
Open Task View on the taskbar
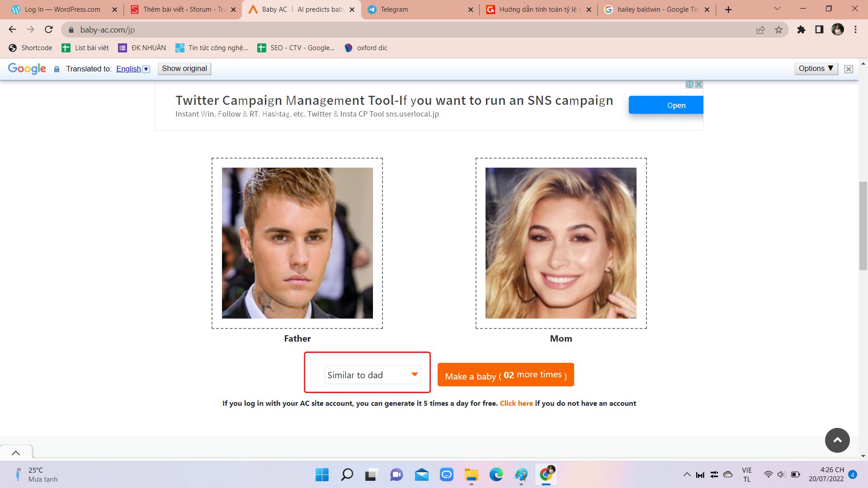coord(371,474)
